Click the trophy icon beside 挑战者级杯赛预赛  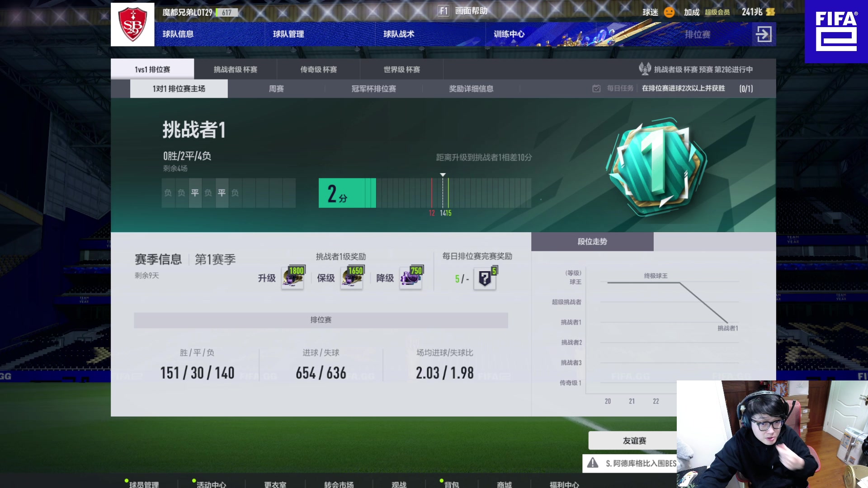645,69
